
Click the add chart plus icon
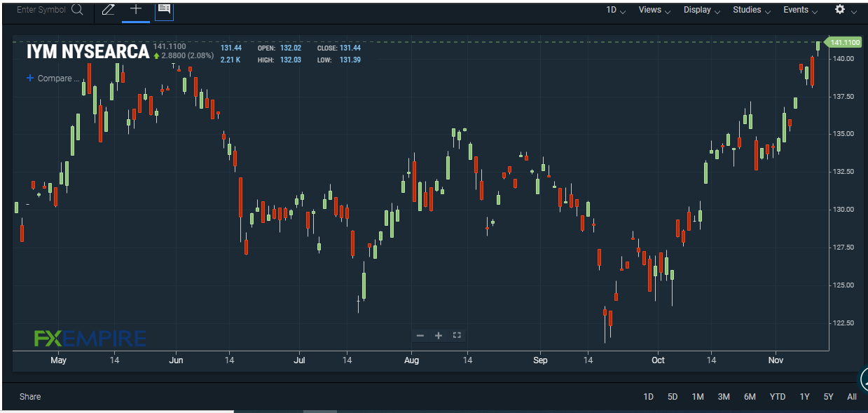tap(135, 10)
